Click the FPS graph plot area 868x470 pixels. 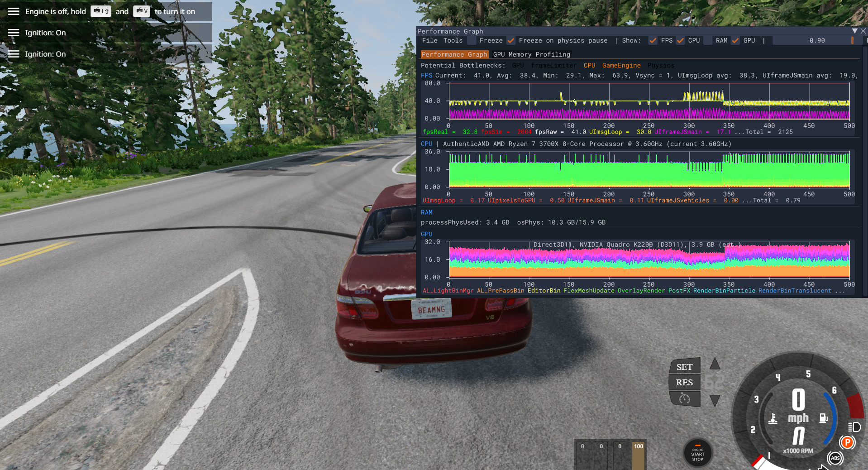[649, 101]
